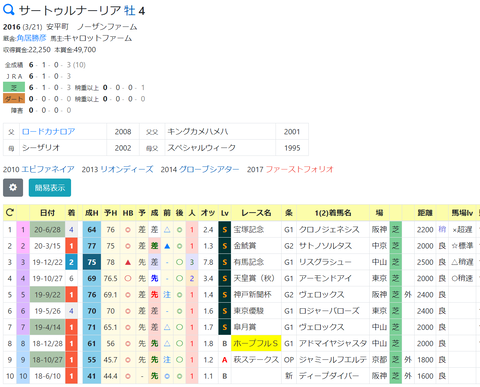This screenshot has width=480, height=387.
Task: Sort by 距離 column header
Action: coord(425,213)
